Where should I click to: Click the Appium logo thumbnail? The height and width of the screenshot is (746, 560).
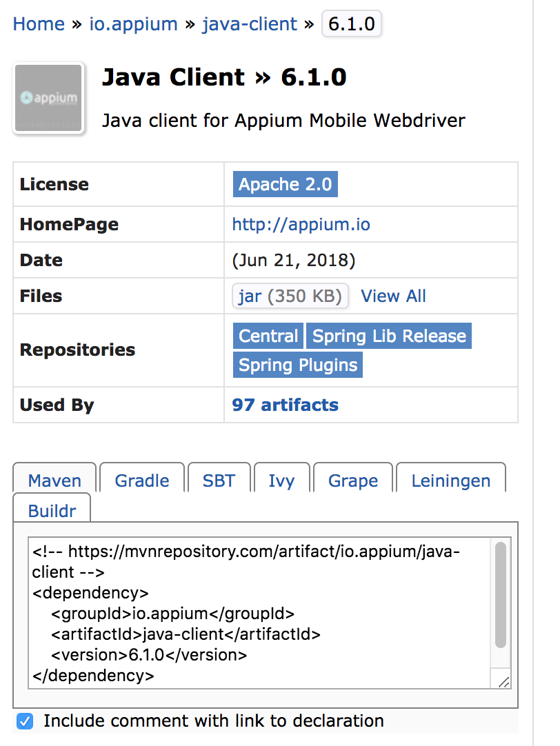click(x=48, y=98)
